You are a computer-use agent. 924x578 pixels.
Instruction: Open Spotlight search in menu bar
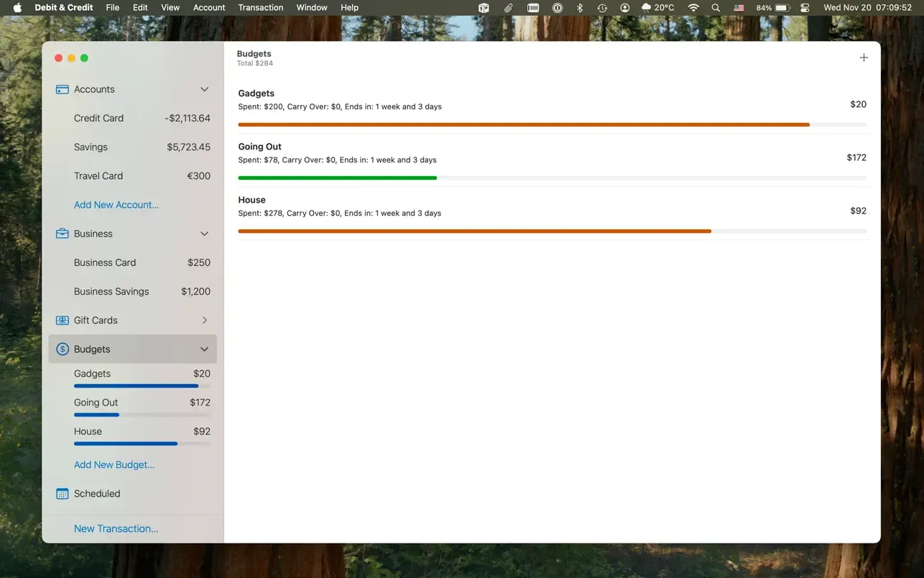point(715,8)
